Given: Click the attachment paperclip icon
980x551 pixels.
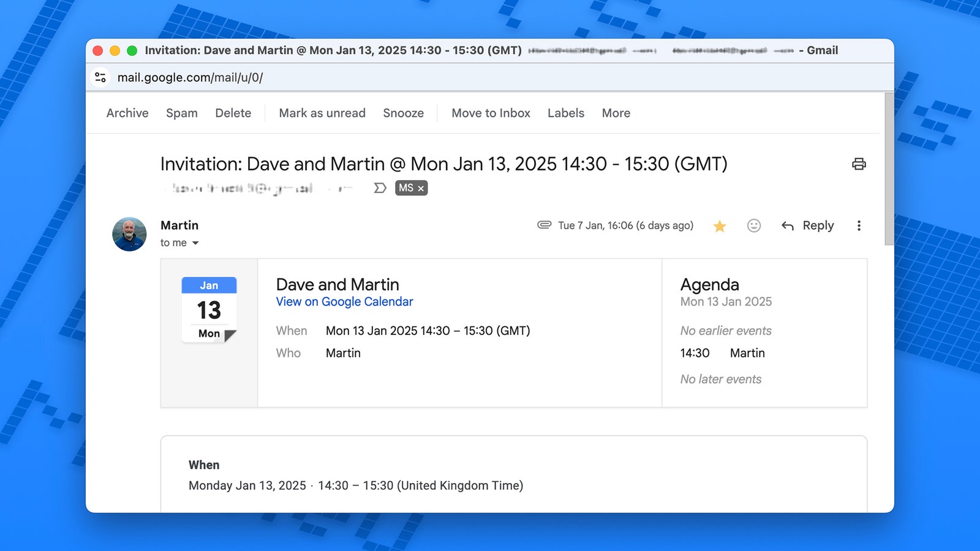Looking at the screenshot, I should pos(544,225).
